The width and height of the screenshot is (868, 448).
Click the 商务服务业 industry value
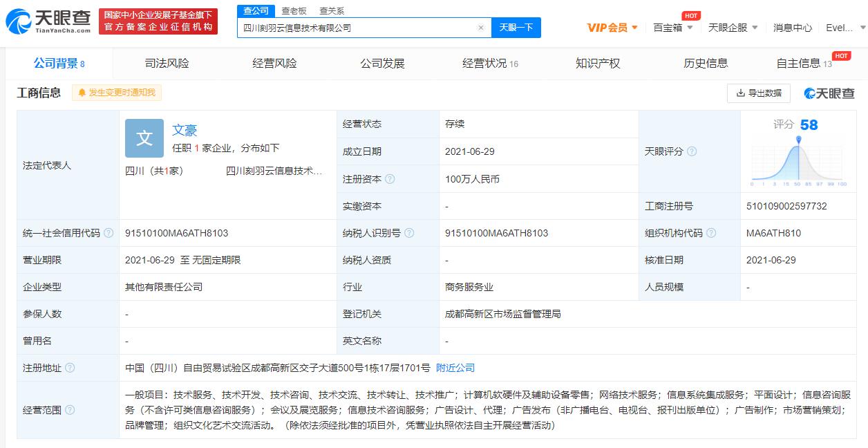pos(470,287)
